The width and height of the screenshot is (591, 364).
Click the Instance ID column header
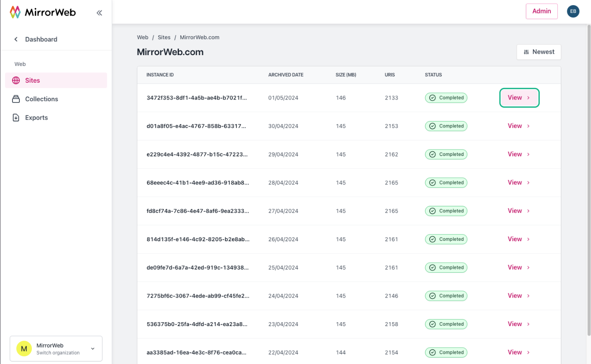point(160,75)
